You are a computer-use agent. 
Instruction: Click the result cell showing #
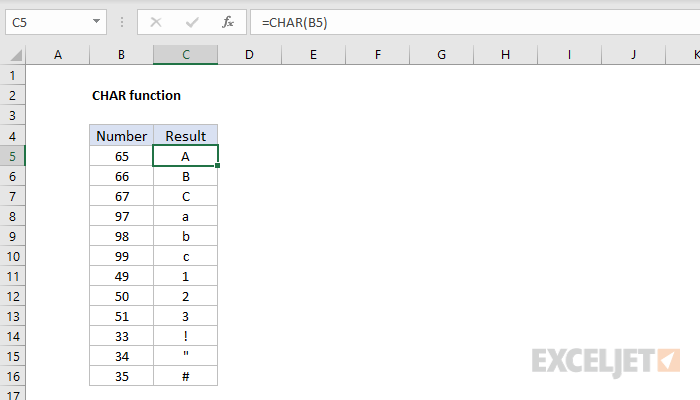[185, 376]
